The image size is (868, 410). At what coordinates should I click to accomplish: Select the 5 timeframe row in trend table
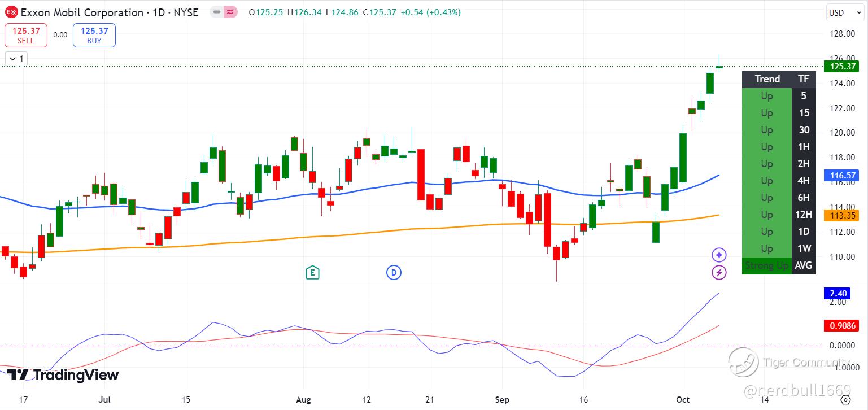pyautogui.click(x=779, y=96)
